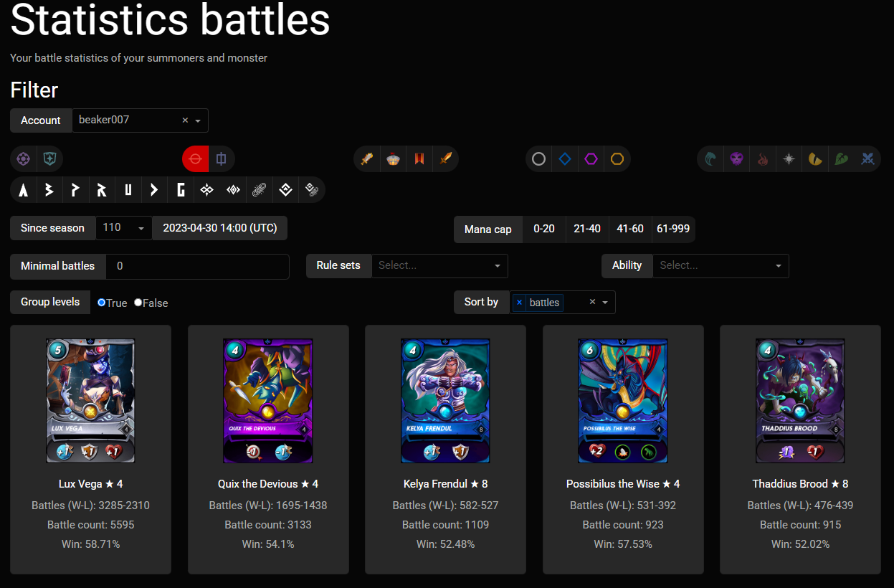Set Group levels to True
894x588 pixels.
click(x=102, y=303)
